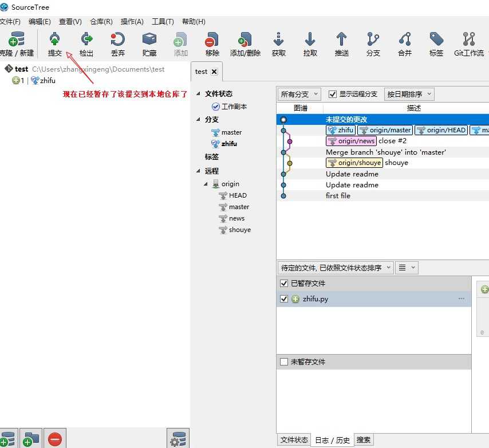
Task: Open the file list view mode dropdown
Action: pos(407,268)
